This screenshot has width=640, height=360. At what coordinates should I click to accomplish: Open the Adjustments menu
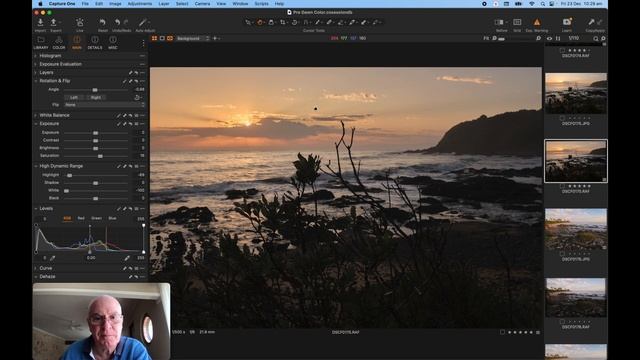[140, 4]
